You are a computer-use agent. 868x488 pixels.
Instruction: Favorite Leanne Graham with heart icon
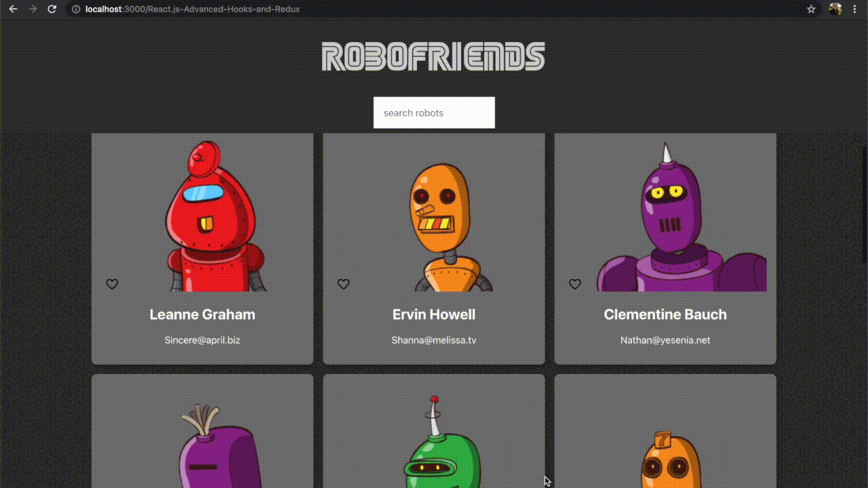(112, 284)
